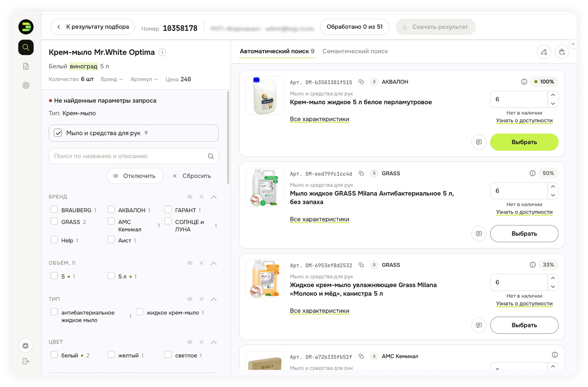Collapse the БРЕНД filter section
Image resolution: width=588 pixels, height=387 pixels.
point(214,197)
